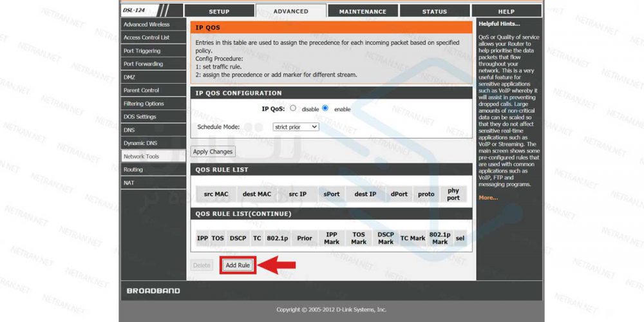
Task: Open the HELP tab
Action: tap(506, 12)
